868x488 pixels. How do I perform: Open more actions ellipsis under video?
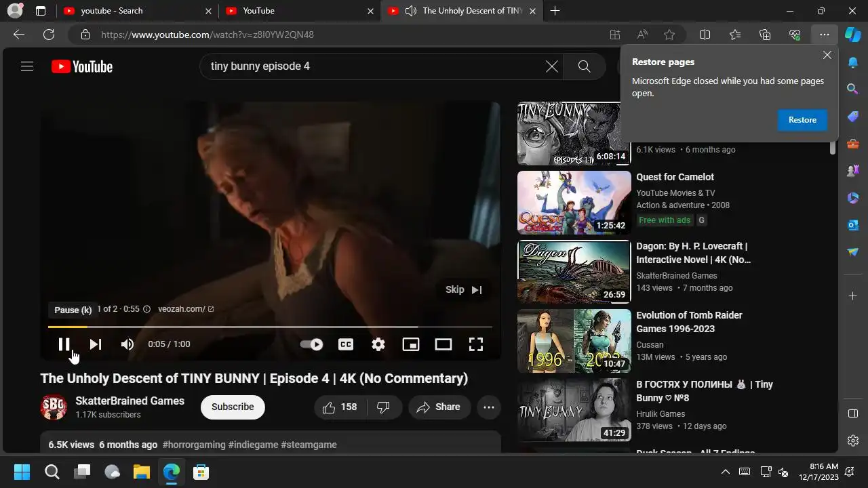click(x=489, y=407)
